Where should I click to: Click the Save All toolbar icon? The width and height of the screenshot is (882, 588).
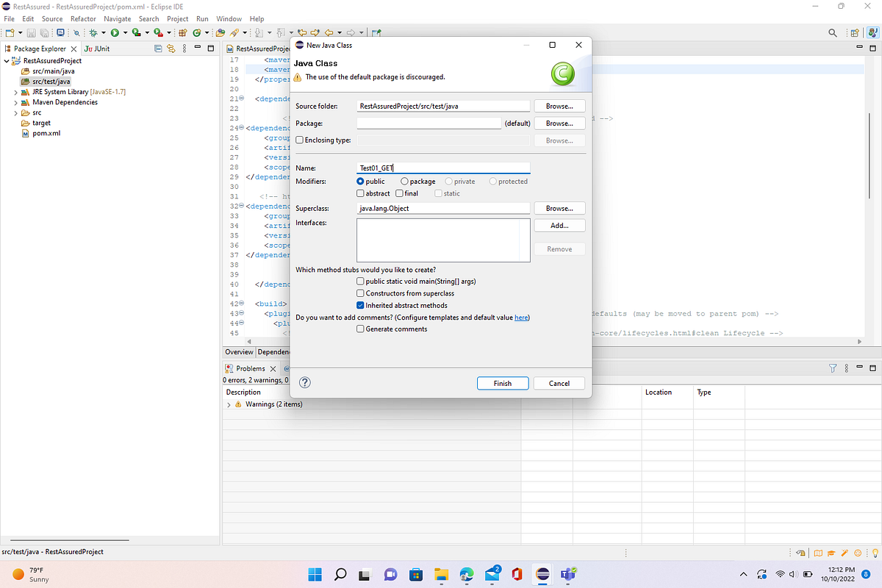(43, 33)
